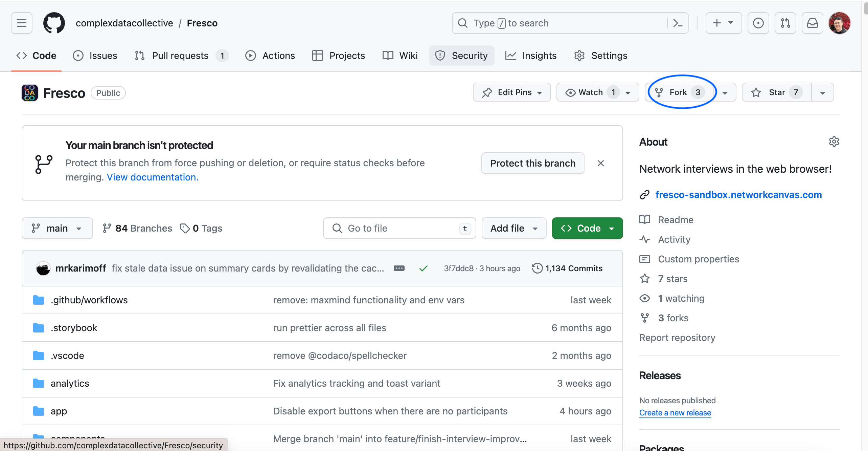Open the fresco-sandbox.networkcanvas.com link
Viewport: 868px width, 451px height.
(738, 195)
